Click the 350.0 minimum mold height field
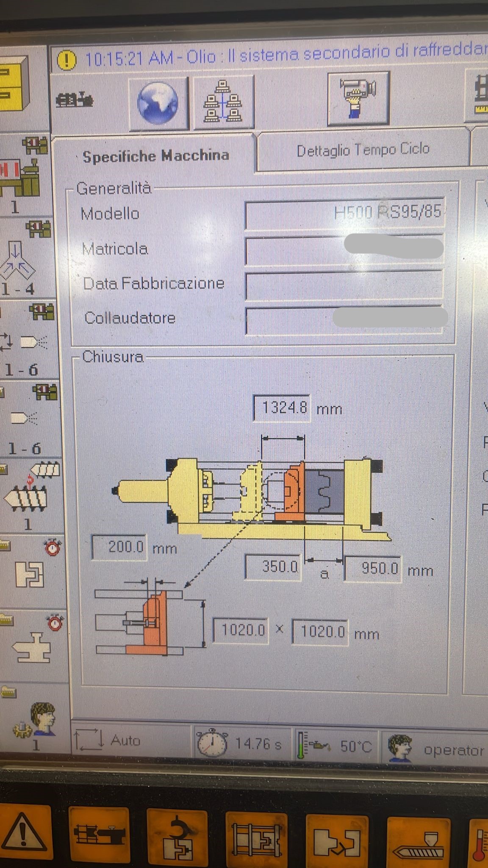Viewport: 488px width, 868px height. pos(273,567)
